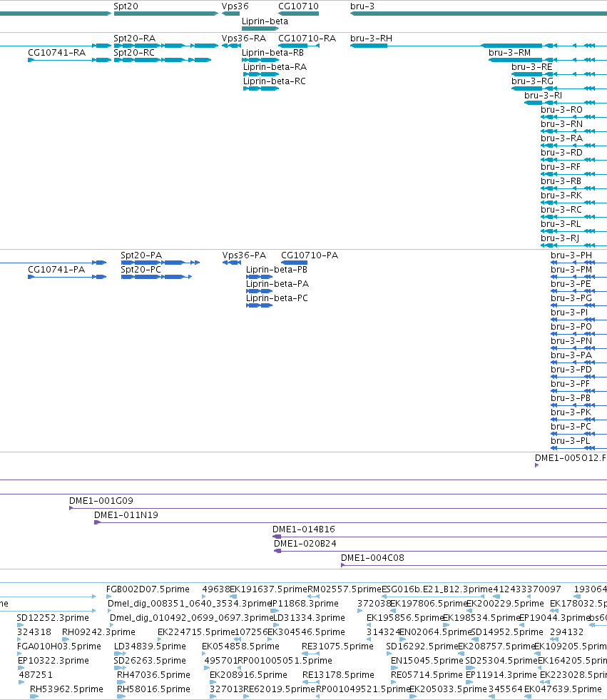The image size is (607, 700).
Task: Select the DME1-011N19 clone label
Action: click(x=126, y=515)
